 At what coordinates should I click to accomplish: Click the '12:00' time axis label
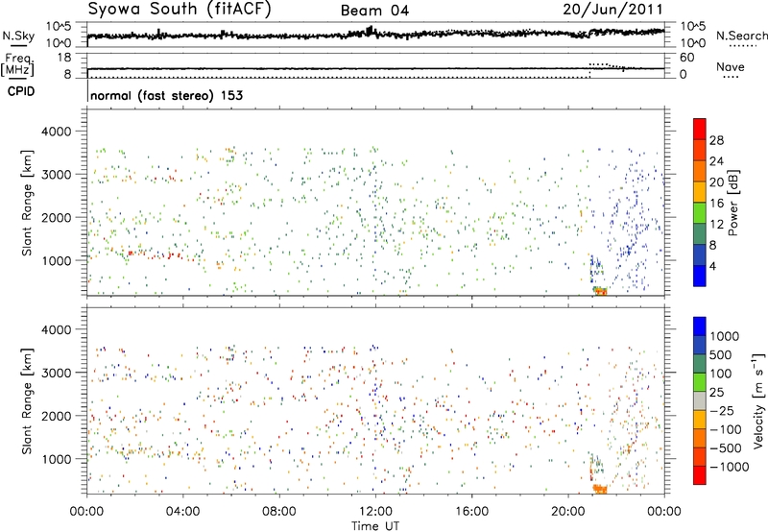click(375, 512)
